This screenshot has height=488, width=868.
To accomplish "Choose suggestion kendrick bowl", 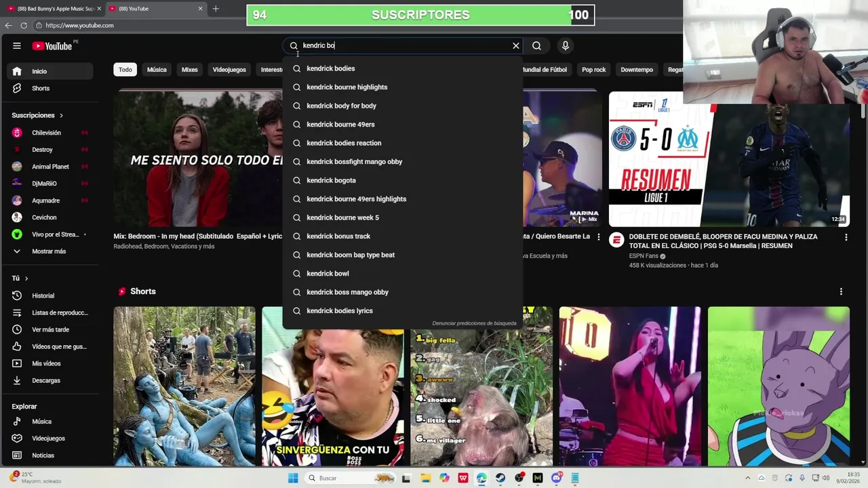I will [x=403, y=274].
